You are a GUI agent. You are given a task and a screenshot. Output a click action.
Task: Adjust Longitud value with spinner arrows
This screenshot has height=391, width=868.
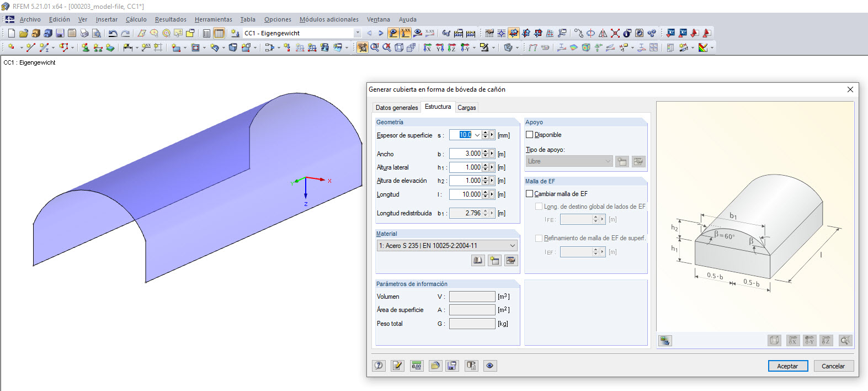click(485, 194)
